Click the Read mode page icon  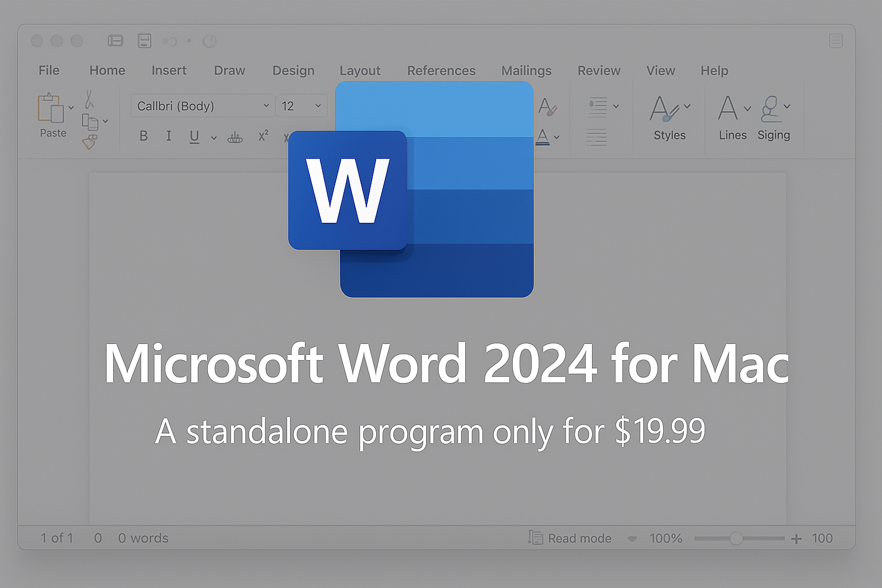[536, 537]
